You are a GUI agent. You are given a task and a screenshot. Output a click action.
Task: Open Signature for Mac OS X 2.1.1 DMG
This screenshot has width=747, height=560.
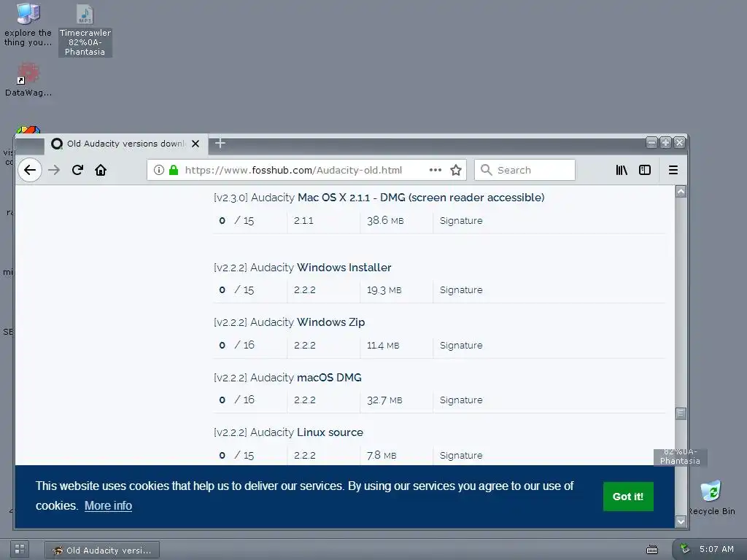[x=461, y=220]
